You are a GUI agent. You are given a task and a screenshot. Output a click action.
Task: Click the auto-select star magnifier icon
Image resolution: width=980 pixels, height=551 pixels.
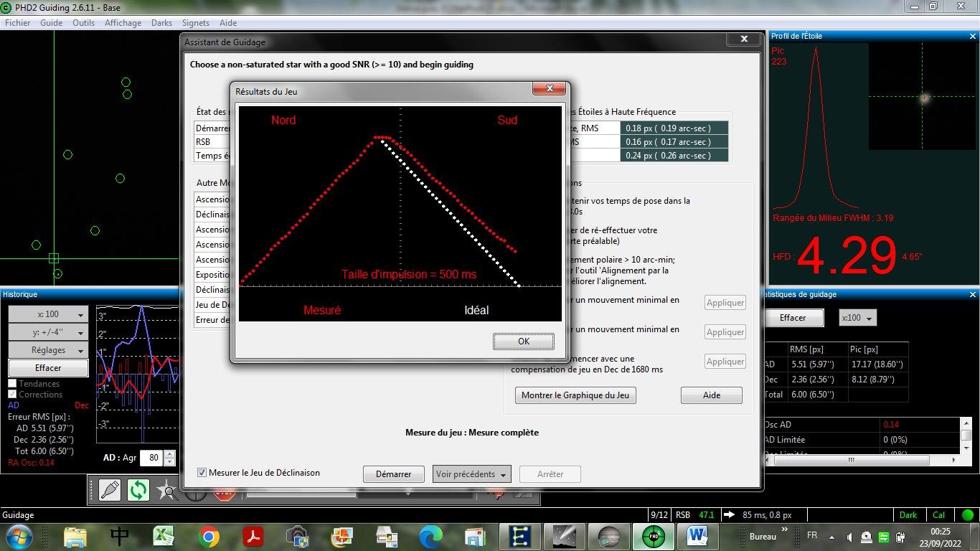click(x=167, y=490)
